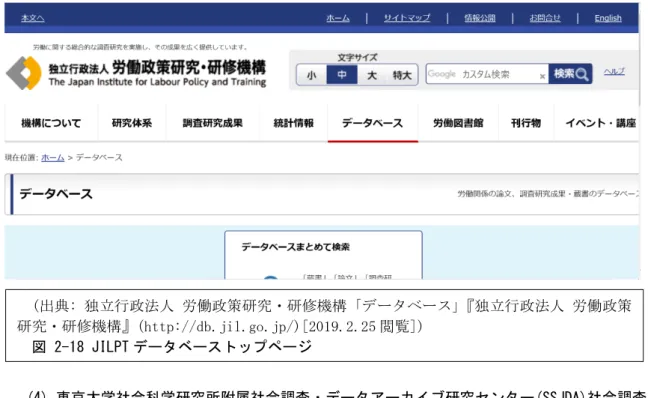
Task: Click the 労働政策研究・研修機構 title text
Action: (189, 67)
